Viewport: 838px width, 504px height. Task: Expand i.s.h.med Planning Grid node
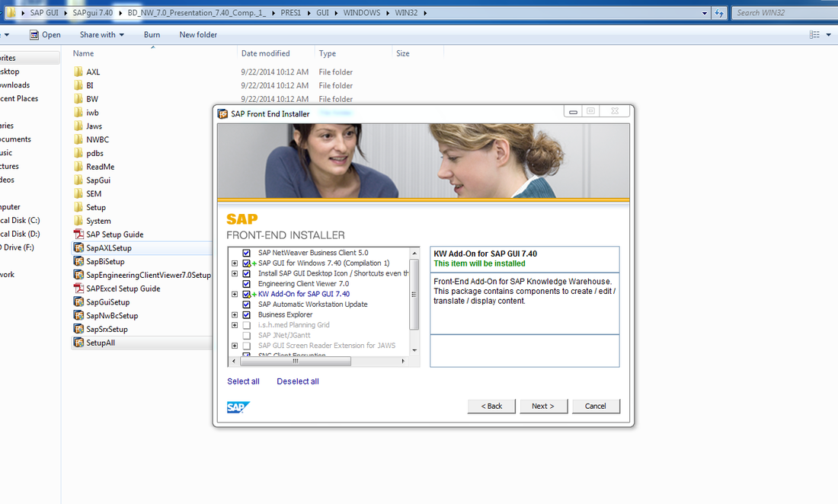click(235, 325)
